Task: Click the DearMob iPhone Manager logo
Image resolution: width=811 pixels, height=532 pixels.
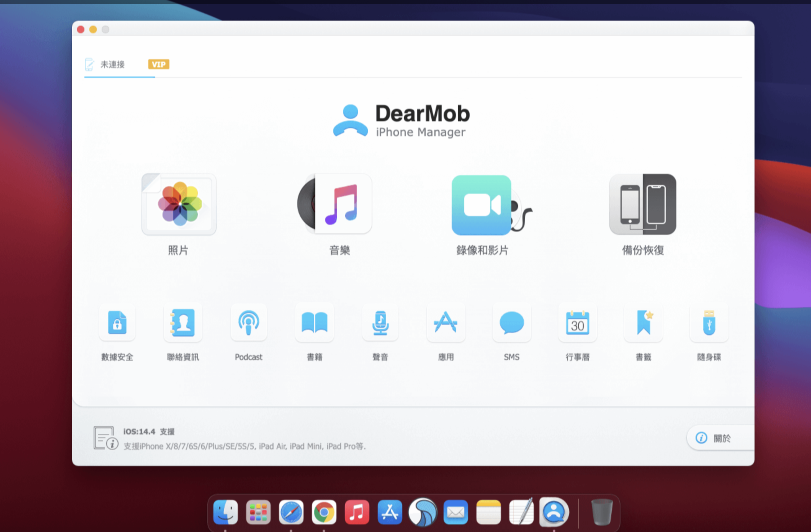Action: 401,120
